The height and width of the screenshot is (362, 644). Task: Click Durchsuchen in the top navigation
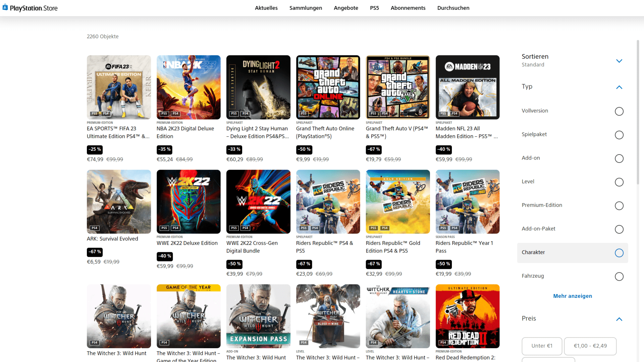tap(453, 8)
